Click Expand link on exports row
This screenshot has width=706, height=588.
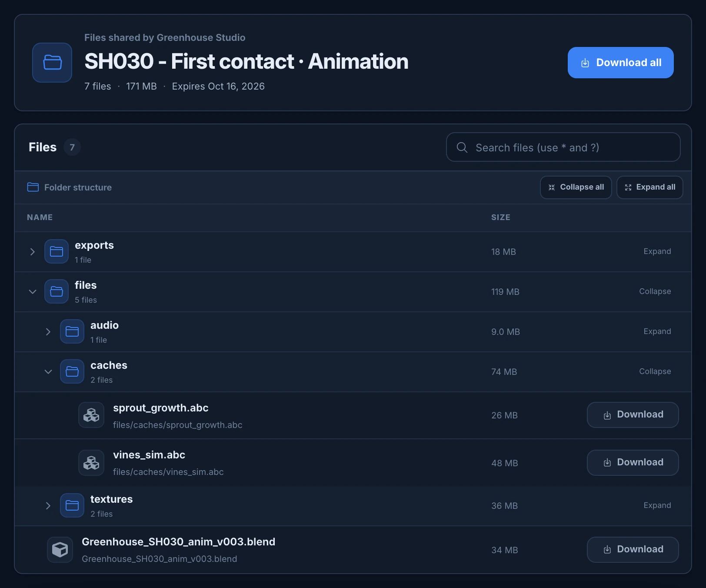[657, 251]
